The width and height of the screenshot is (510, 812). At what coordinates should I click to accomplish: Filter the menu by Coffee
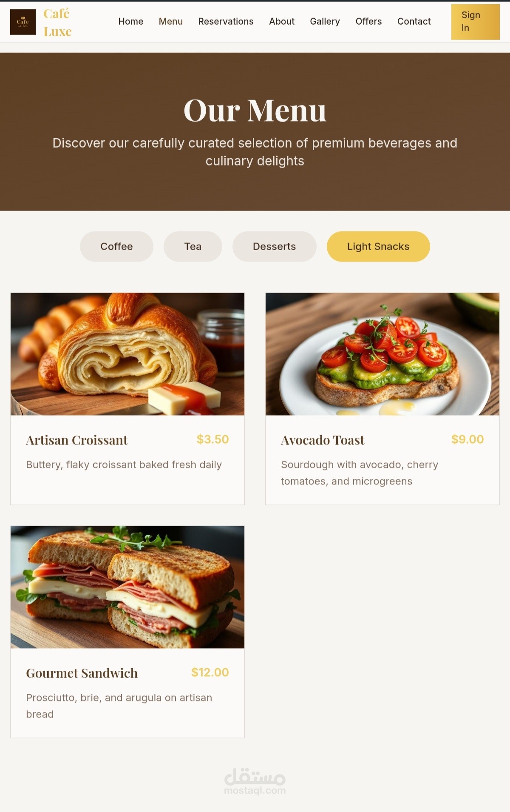click(116, 246)
